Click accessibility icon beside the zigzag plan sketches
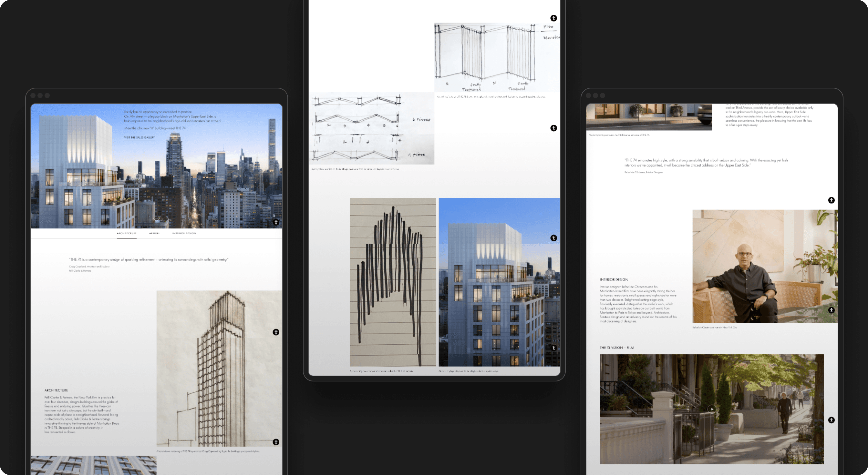This screenshot has height=475, width=868. (x=553, y=128)
